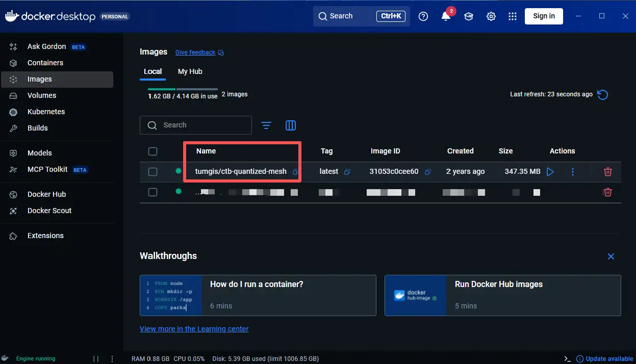The image size is (636, 364).
Task: Open the help question mark icon
Action: click(x=423, y=16)
